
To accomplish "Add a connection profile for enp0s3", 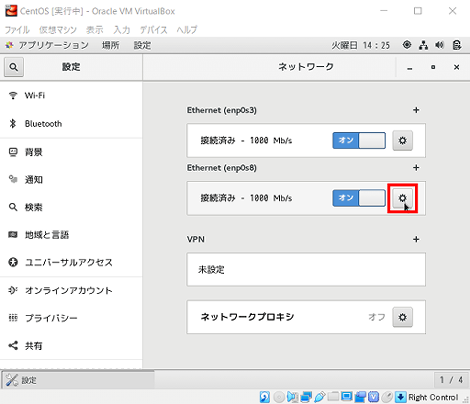I will point(416,110).
